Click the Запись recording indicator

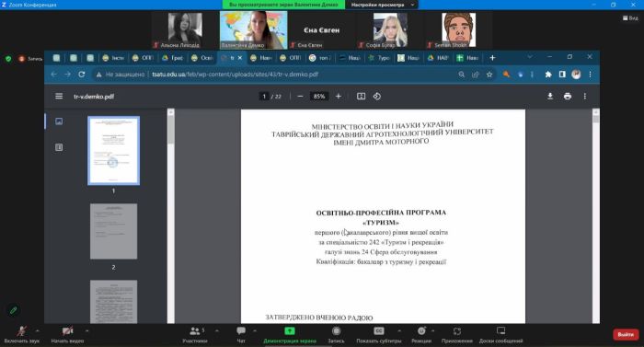click(30, 59)
